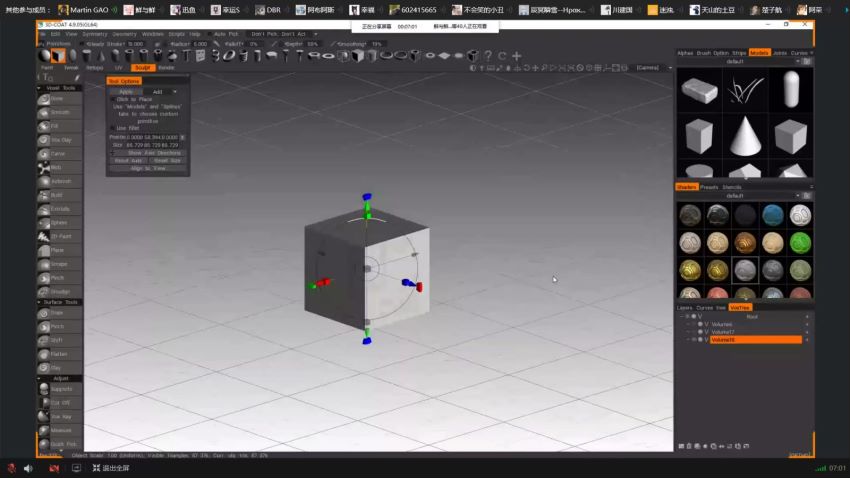Select the Airbrush tool
The width and height of the screenshot is (850, 478).
[x=59, y=181]
